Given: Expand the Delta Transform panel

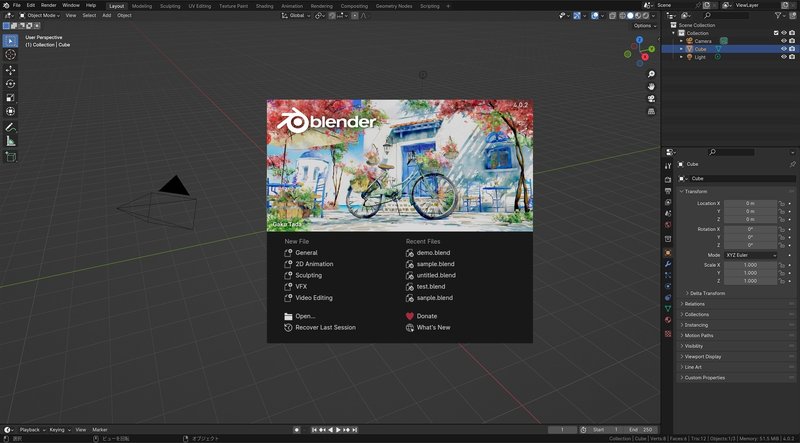Looking at the screenshot, I should click(x=707, y=293).
